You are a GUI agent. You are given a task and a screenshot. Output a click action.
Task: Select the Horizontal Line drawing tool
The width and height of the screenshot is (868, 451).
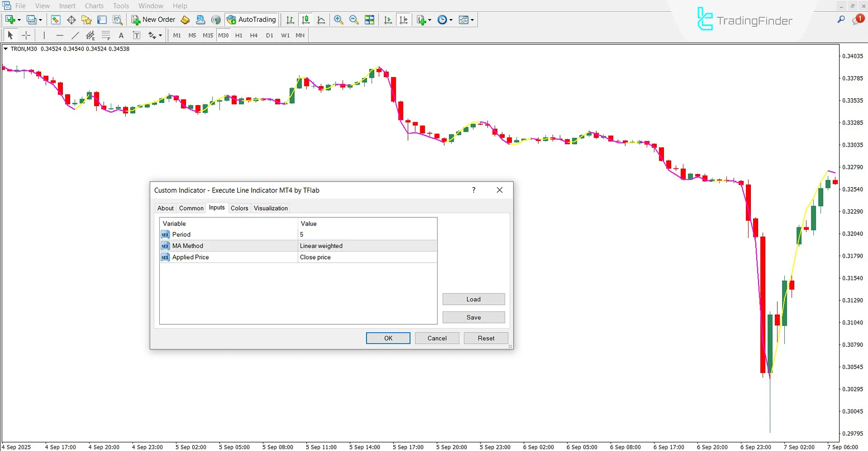pos(60,35)
